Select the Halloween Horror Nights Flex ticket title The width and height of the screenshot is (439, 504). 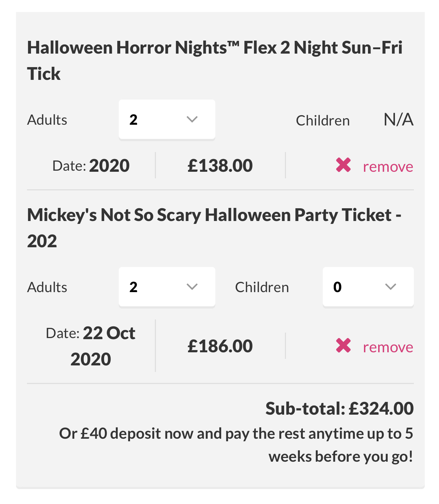point(215,61)
